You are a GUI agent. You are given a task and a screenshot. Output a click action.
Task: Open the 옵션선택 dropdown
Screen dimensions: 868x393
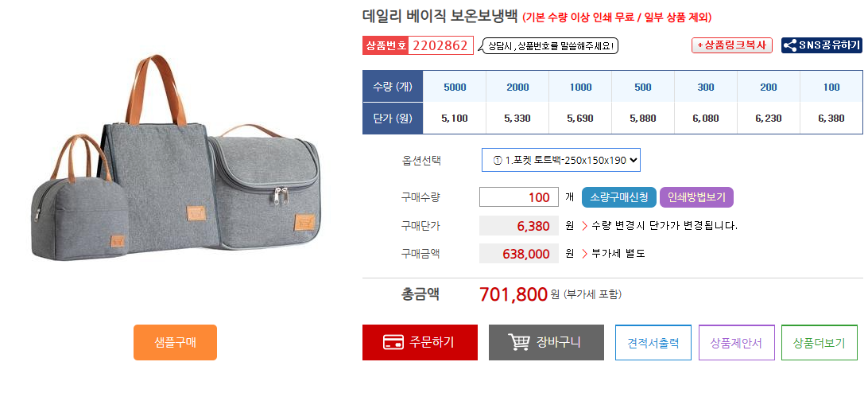click(x=560, y=160)
